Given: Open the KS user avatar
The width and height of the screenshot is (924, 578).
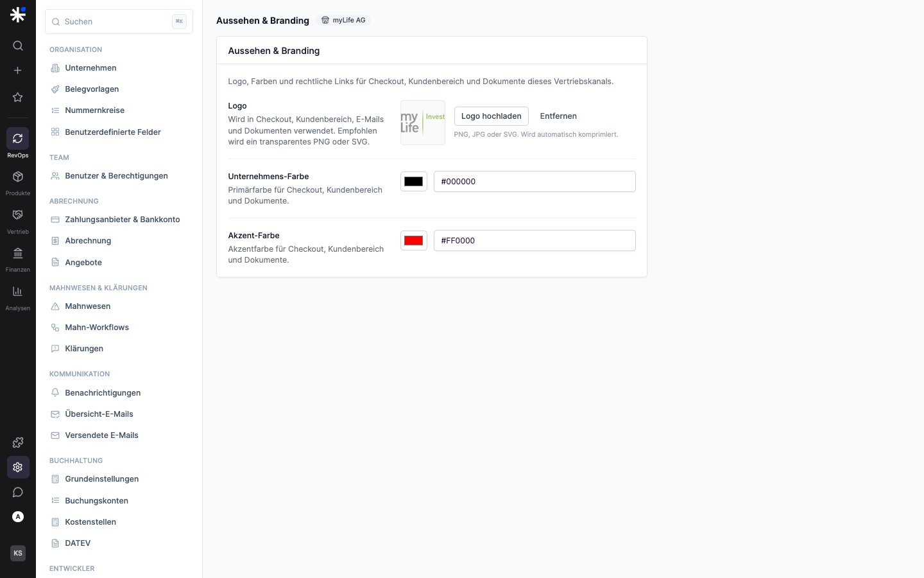Looking at the screenshot, I should pyautogui.click(x=18, y=553).
